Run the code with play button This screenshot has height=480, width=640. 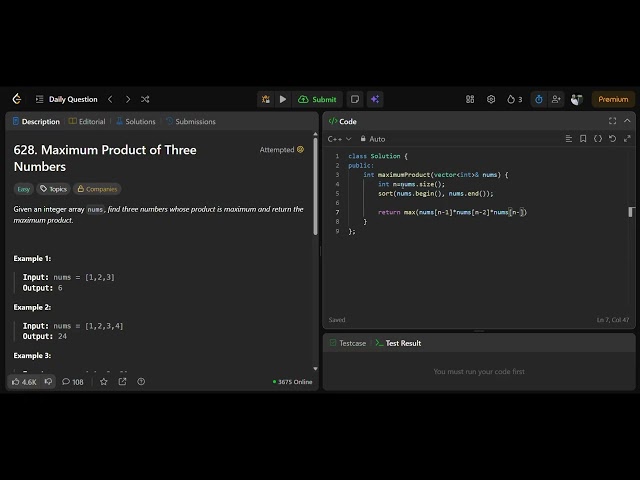click(283, 99)
